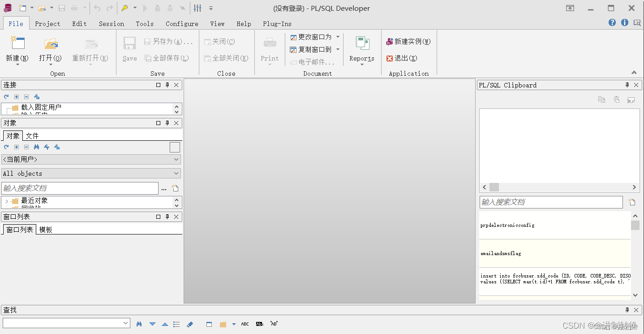The height and width of the screenshot is (334, 644).
Task: Open the folder scope dropdown arrow in 查找 bar
Action: (234, 324)
